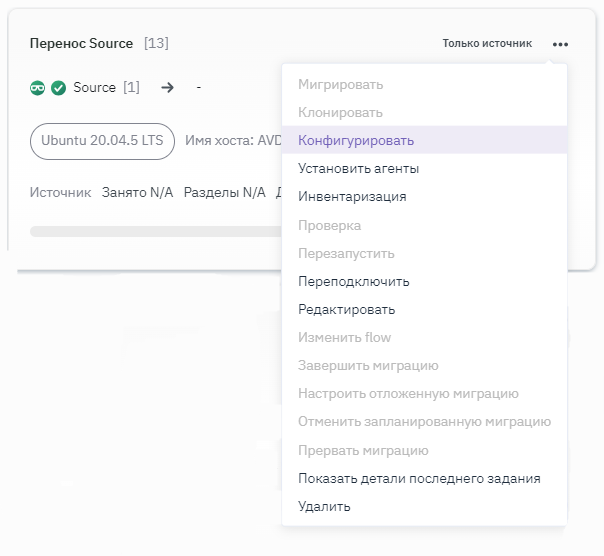The width and height of the screenshot is (604, 556).
Task: Click the Перенос Source title
Action: point(81,44)
